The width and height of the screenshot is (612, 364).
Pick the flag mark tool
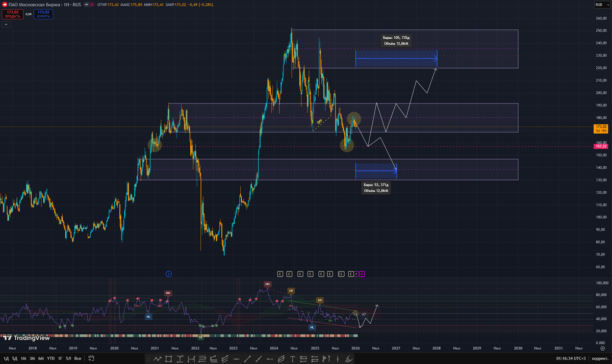click(326, 359)
